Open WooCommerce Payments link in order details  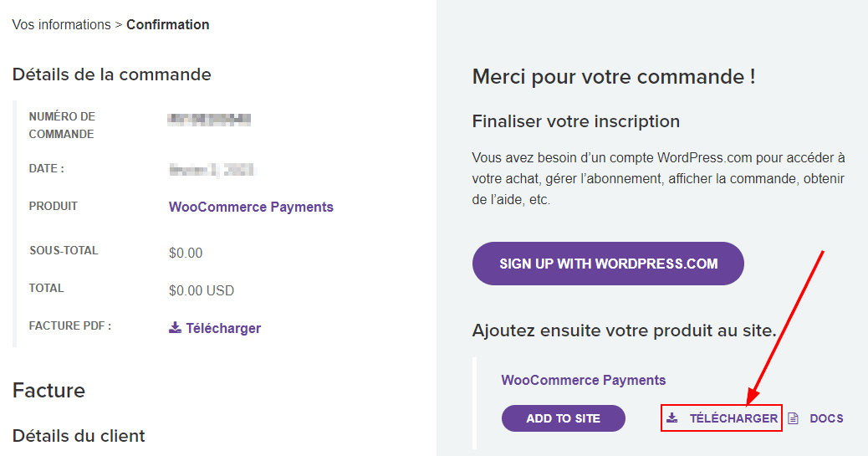click(x=251, y=207)
